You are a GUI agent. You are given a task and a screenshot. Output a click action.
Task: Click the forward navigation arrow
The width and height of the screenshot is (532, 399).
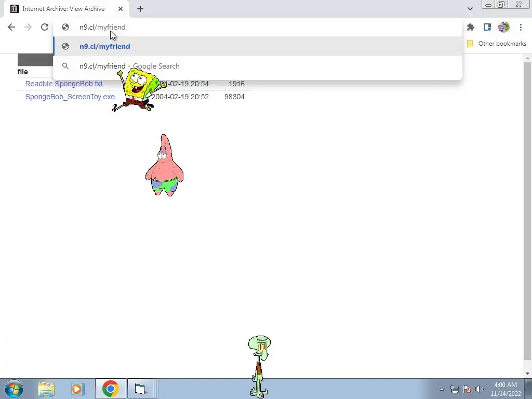click(28, 27)
